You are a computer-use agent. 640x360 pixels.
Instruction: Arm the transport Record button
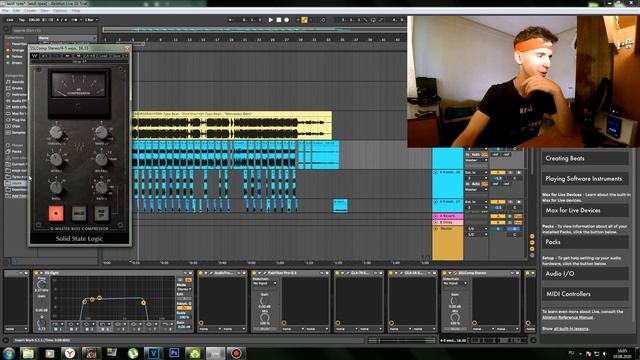(x=287, y=20)
